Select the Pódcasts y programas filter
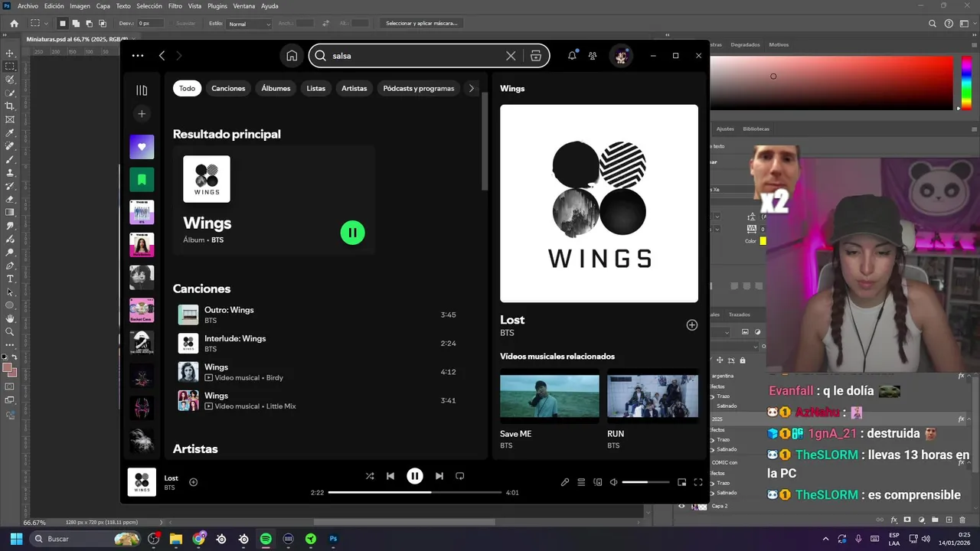Screen dimensions: 980x551 pyautogui.click(x=419, y=88)
